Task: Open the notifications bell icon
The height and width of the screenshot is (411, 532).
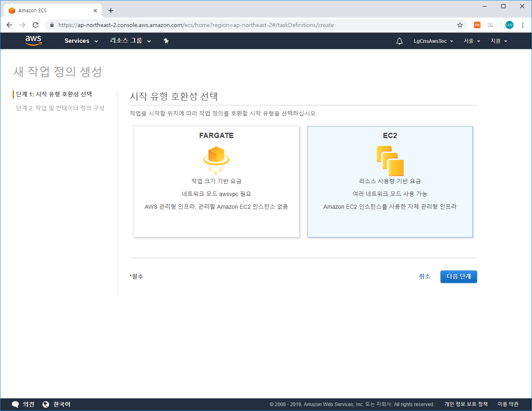Action: pos(400,41)
